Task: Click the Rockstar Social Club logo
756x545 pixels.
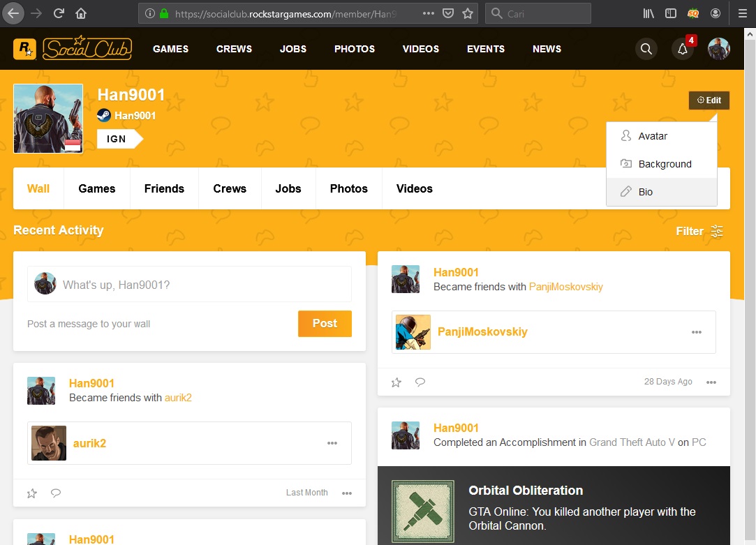Action: point(73,48)
